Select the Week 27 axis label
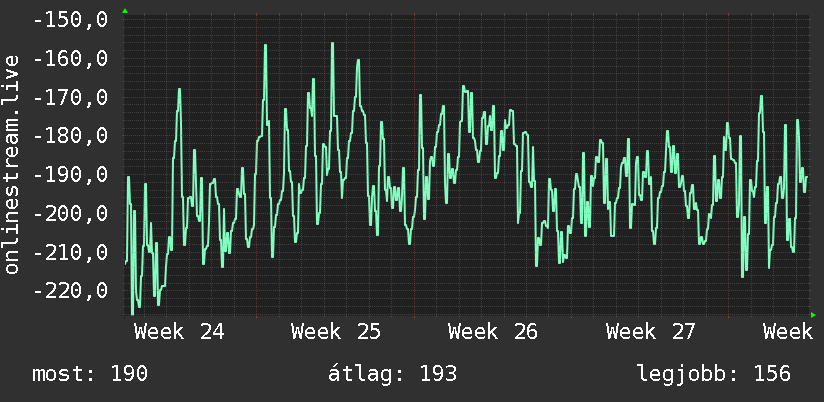824x402 pixels. click(651, 332)
